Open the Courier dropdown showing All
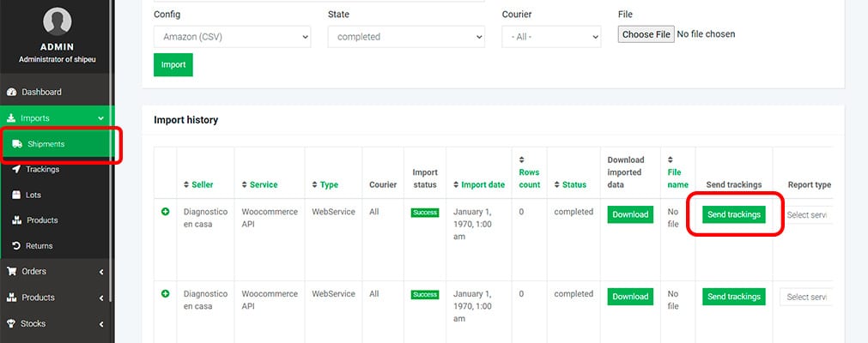The image size is (868, 343). (x=551, y=37)
